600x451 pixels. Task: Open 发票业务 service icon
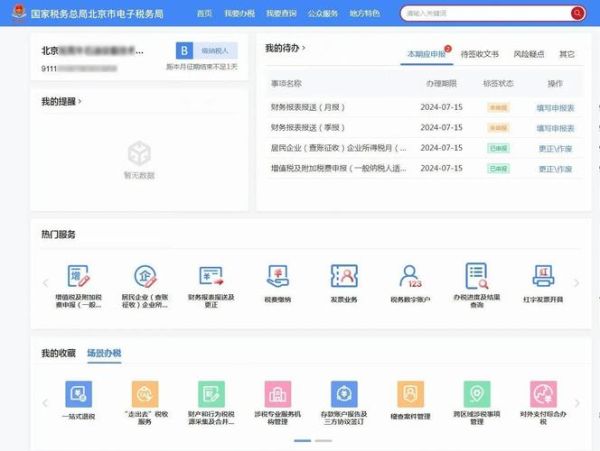coord(344,276)
